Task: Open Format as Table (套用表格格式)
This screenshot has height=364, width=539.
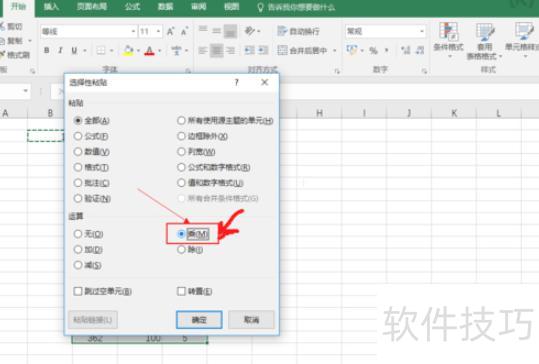Action: 485,41
